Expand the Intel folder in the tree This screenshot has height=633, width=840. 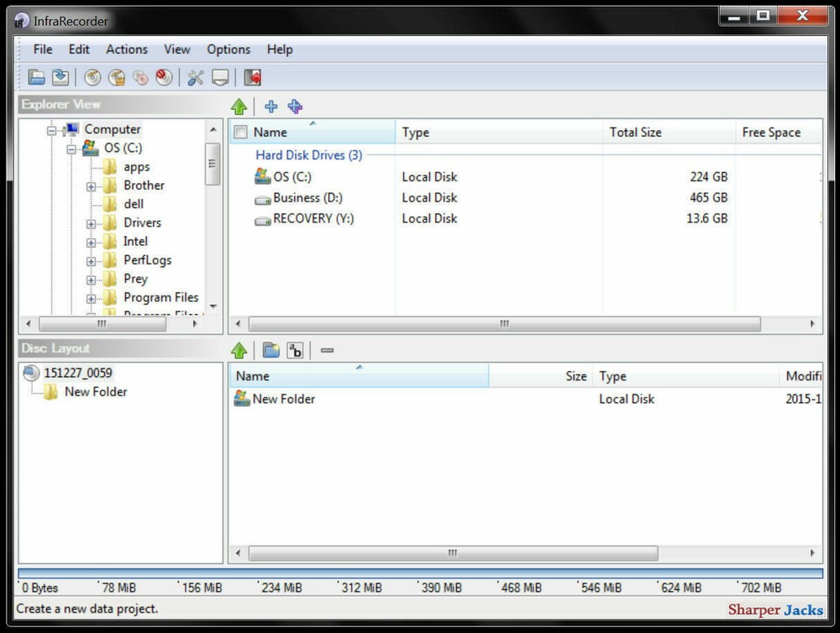click(x=92, y=241)
